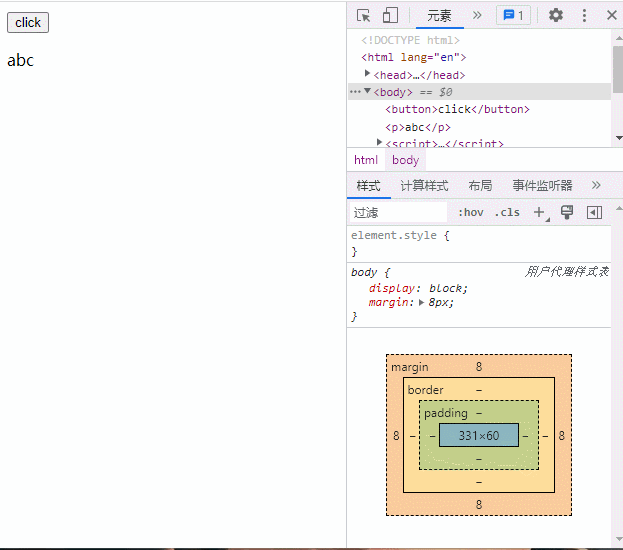Toggle rendering emulations paintbrush icon

pyautogui.click(x=567, y=212)
